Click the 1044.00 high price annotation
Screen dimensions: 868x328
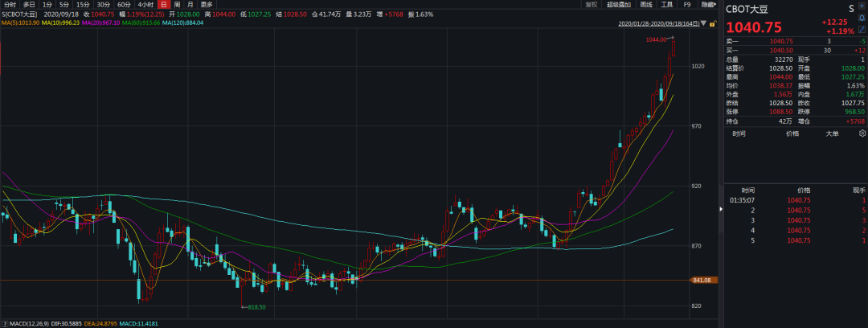point(656,39)
